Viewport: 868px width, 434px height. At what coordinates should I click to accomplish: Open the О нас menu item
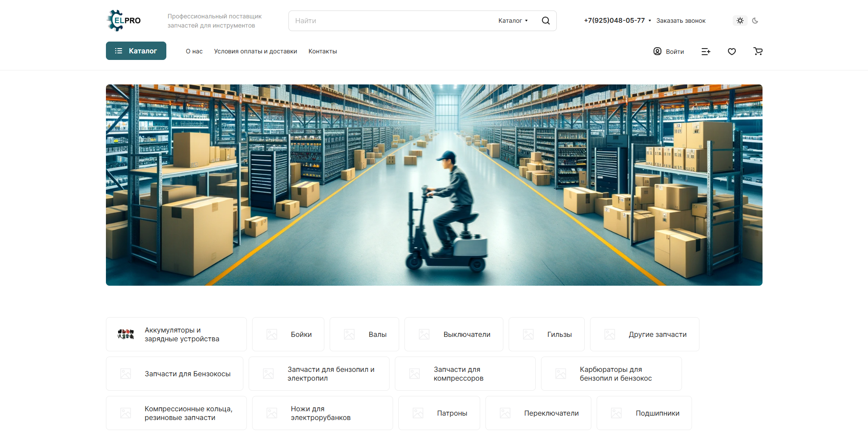194,51
